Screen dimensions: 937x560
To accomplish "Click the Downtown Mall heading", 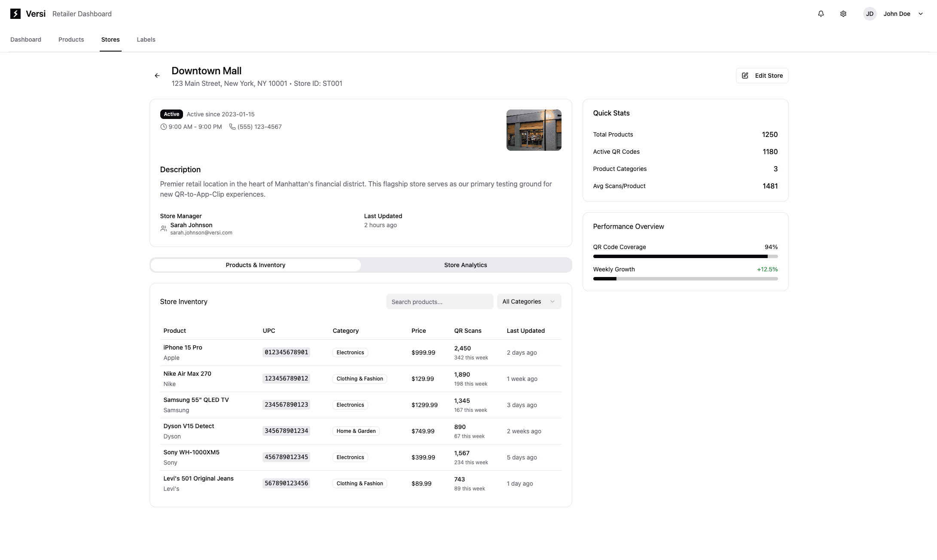I will (x=206, y=71).
